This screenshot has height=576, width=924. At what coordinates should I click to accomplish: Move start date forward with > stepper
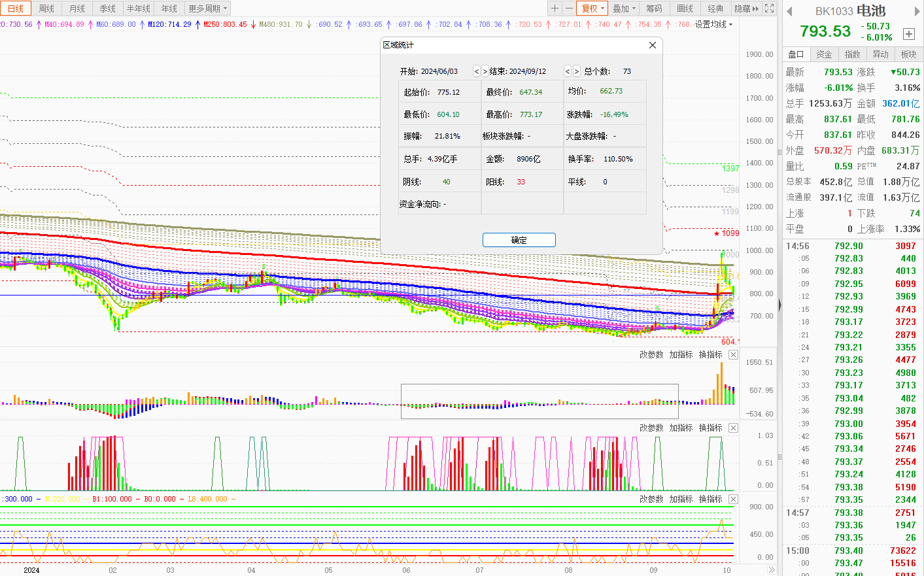(485, 71)
